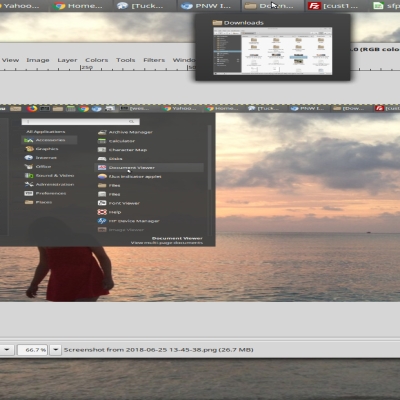Viewport: 400px width, 400px height.
Task: Click the faded Image Viewer entry in pictured menu
Action: tap(121, 230)
